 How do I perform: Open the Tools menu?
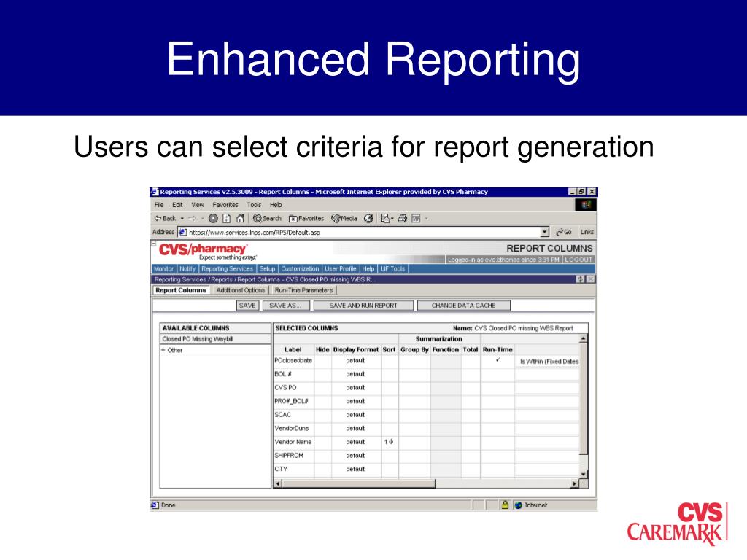254,205
